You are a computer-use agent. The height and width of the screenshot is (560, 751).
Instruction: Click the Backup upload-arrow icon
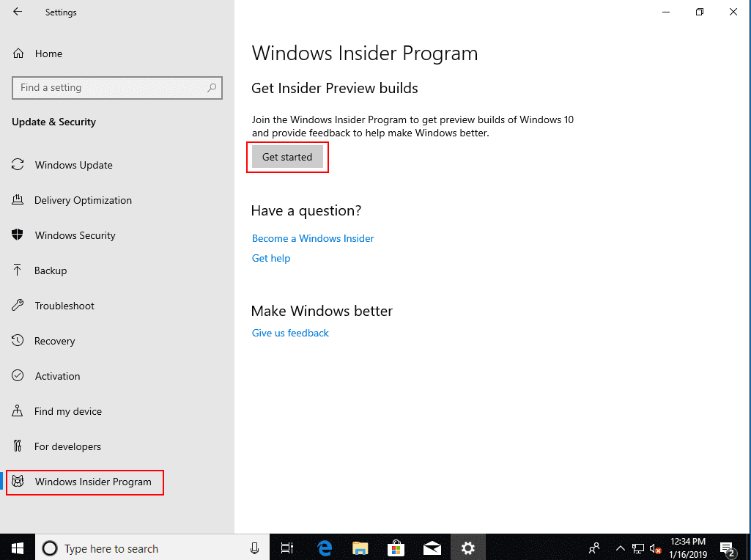(18, 270)
